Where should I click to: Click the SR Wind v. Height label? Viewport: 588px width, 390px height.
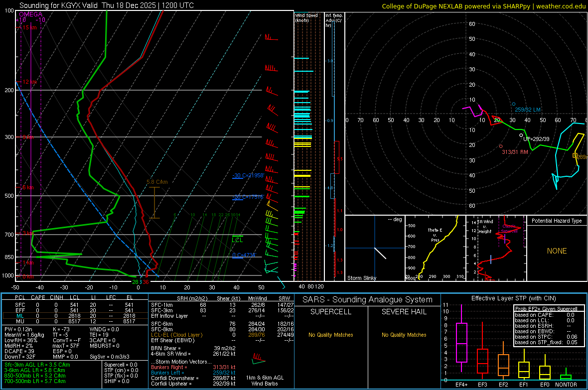486,227
